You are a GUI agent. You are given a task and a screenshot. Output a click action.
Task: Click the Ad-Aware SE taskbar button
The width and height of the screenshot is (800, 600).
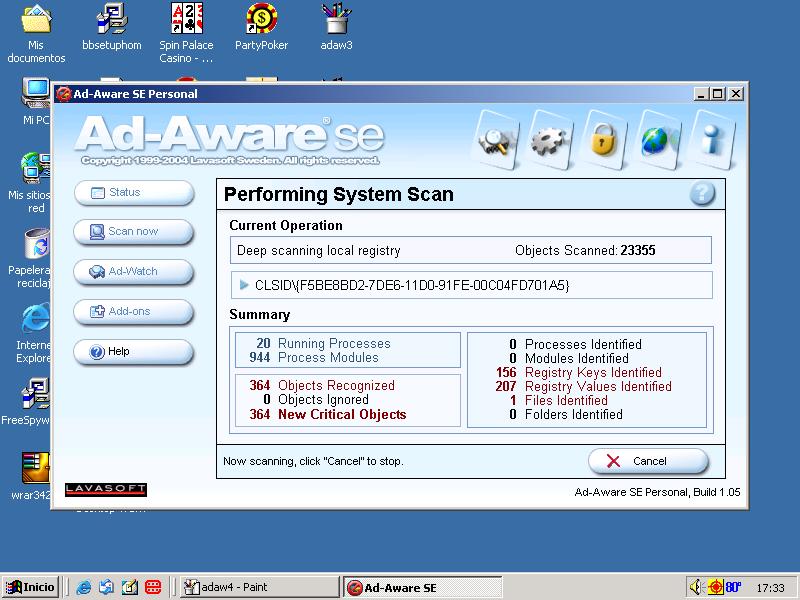tap(422, 587)
